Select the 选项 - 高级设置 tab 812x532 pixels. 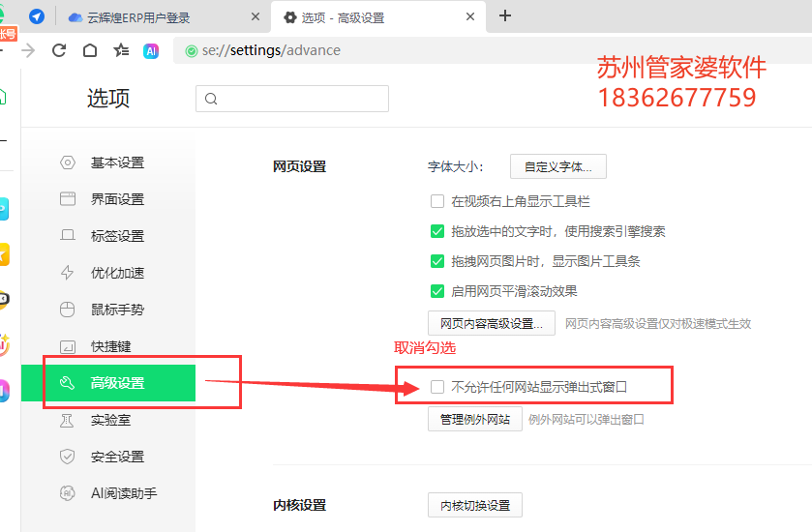(x=378, y=17)
